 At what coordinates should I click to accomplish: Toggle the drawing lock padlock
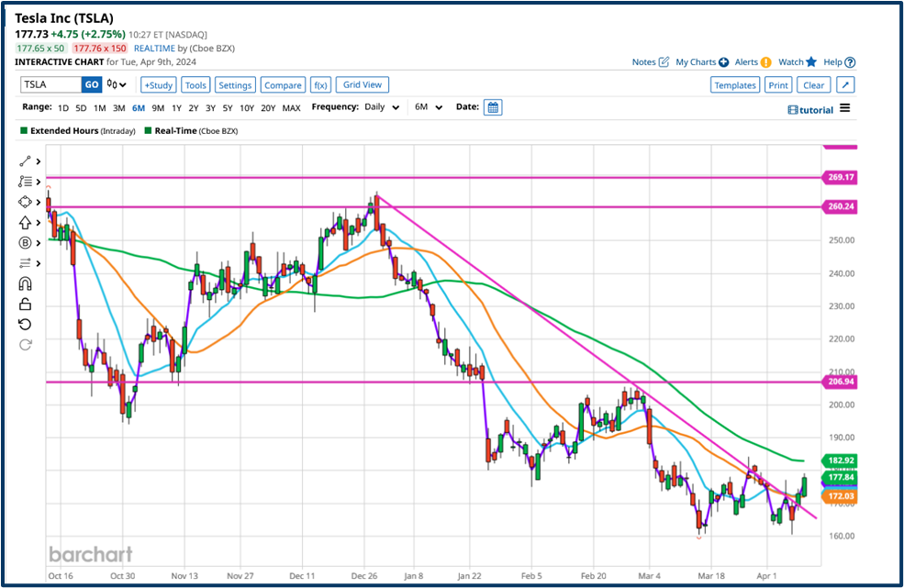click(x=25, y=305)
